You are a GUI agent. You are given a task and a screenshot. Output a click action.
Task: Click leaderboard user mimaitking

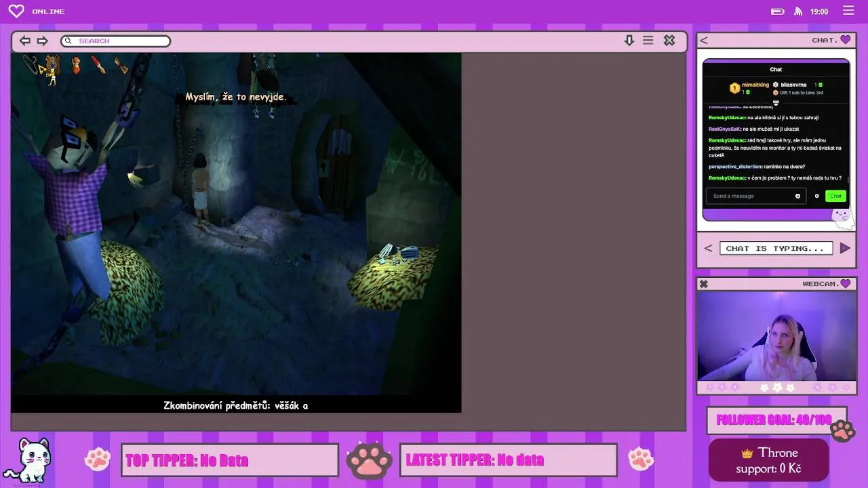click(x=755, y=85)
